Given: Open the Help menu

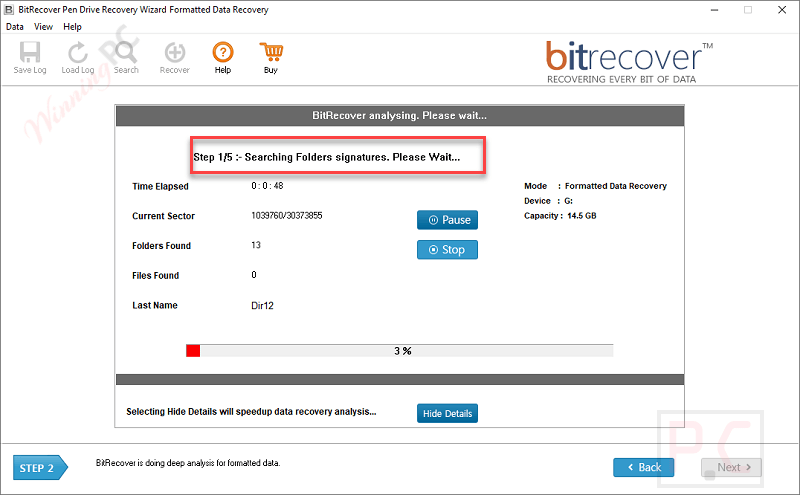Looking at the screenshot, I should pyautogui.click(x=72, y=27).
